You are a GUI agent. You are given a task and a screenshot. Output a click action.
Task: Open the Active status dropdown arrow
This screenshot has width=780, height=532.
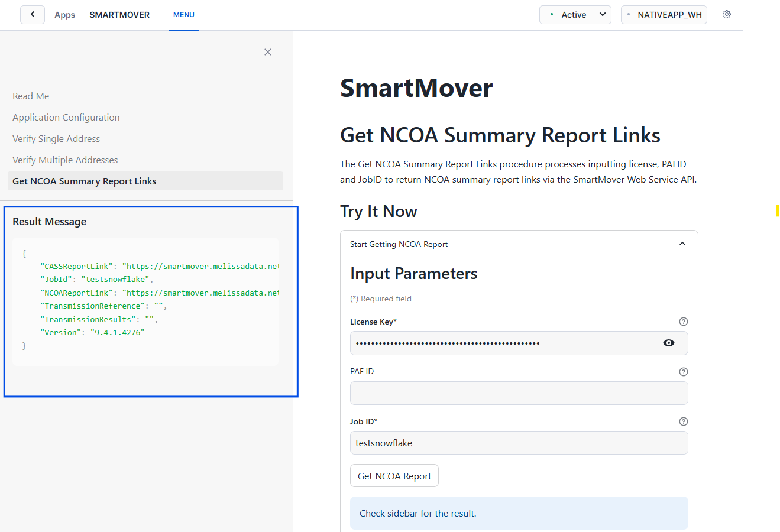click(x=603, y=15)
